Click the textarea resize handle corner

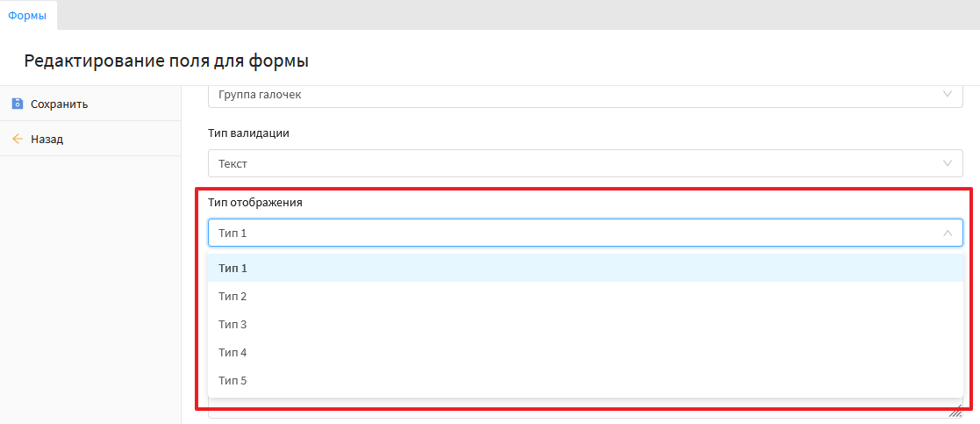pyautogui.click(x=955, y=412)
